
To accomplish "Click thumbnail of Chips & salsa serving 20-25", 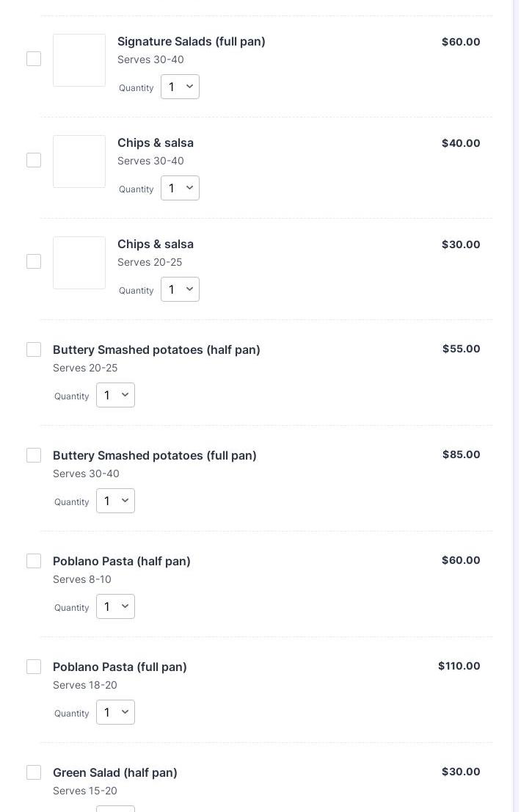I will pos(79,263).
